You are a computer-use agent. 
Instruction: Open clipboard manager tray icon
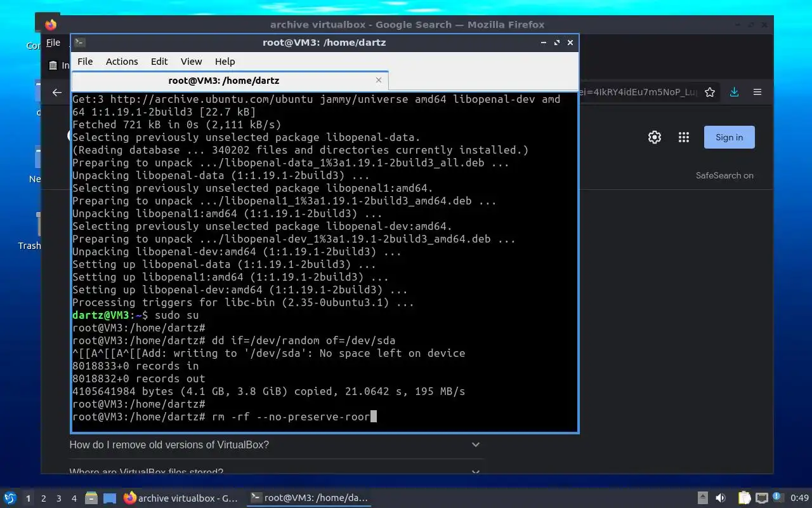click(x=745, y=498)
